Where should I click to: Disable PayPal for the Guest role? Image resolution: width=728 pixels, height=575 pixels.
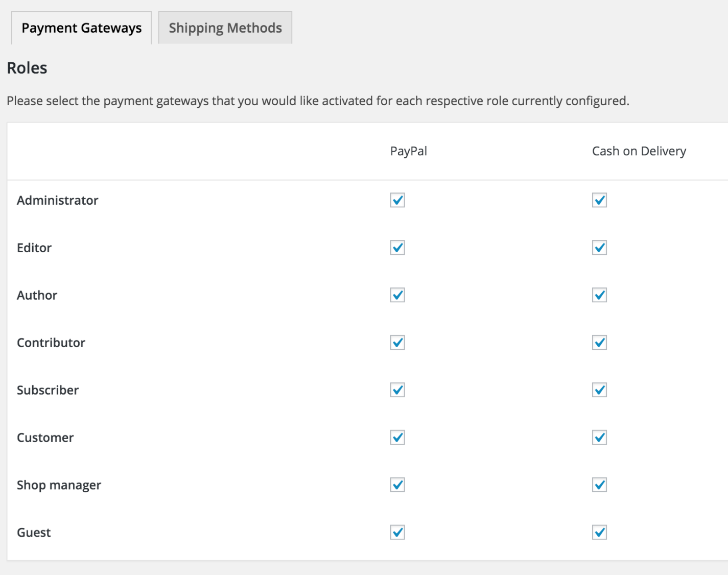pyautogui.click(x=397, y=532)
